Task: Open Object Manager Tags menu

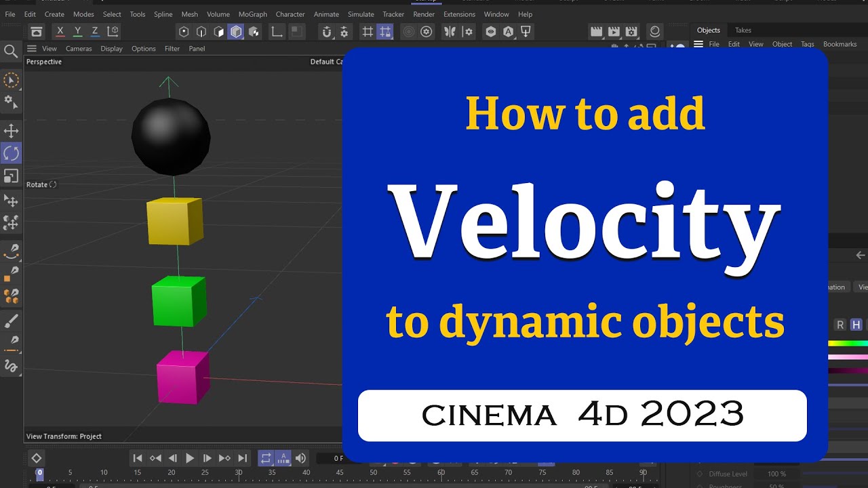Action: coord(808,44)
